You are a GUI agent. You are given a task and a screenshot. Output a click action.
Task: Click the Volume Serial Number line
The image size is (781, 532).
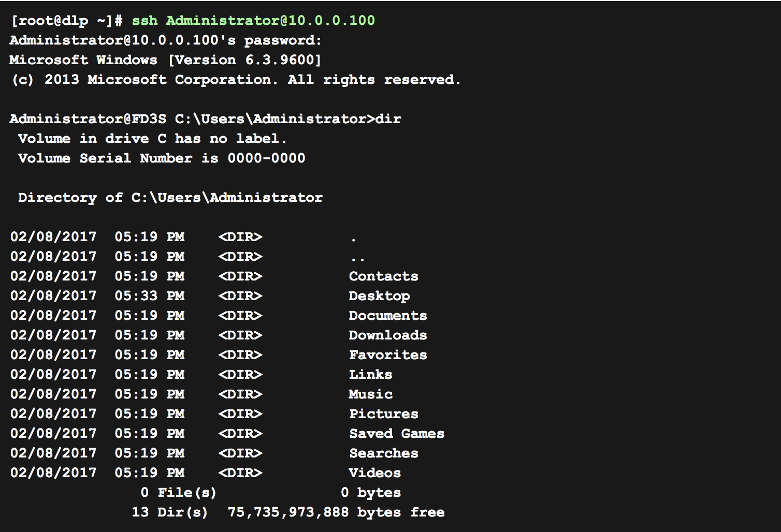coord(162,158)
